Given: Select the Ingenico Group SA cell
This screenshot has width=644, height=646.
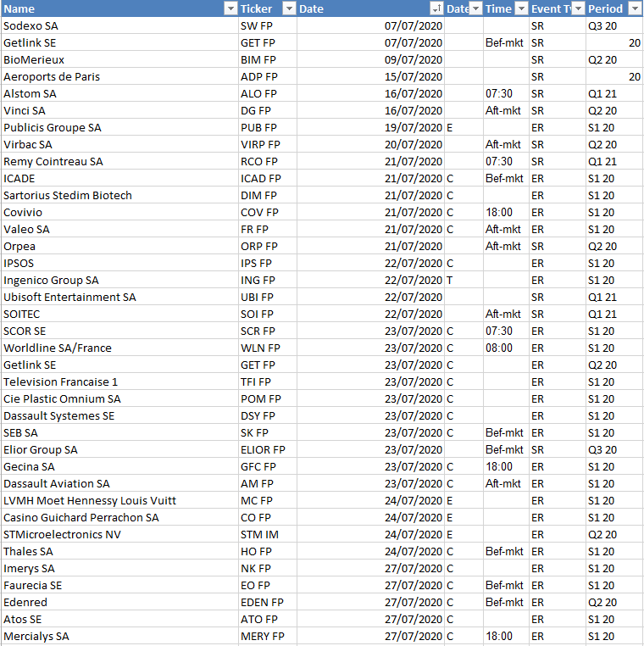Looking at the screenshot, I should (119, 280).
